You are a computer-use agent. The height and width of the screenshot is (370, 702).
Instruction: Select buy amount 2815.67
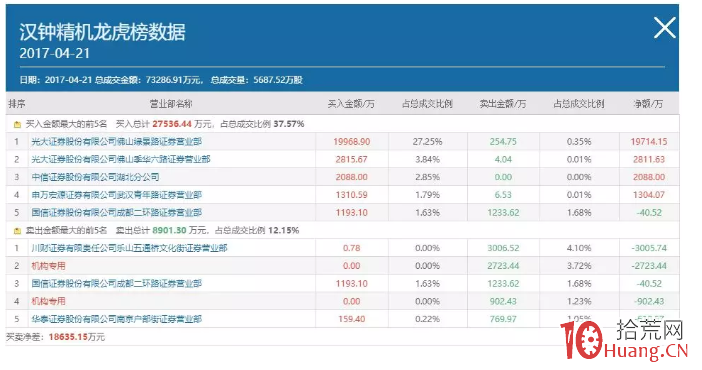351,159
